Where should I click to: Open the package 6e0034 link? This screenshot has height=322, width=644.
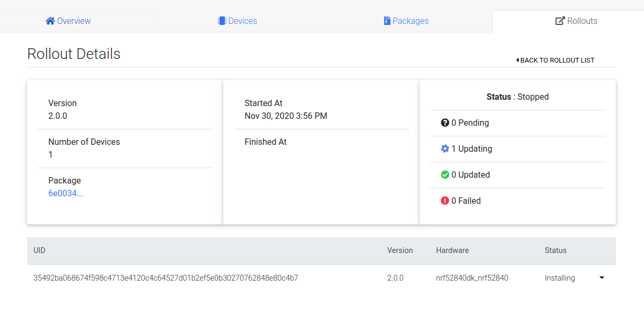66,193
